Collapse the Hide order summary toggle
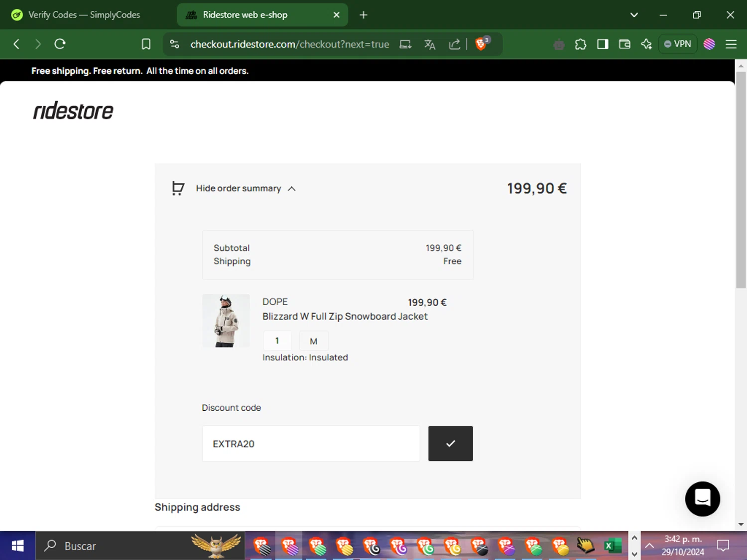 (246, 188)
